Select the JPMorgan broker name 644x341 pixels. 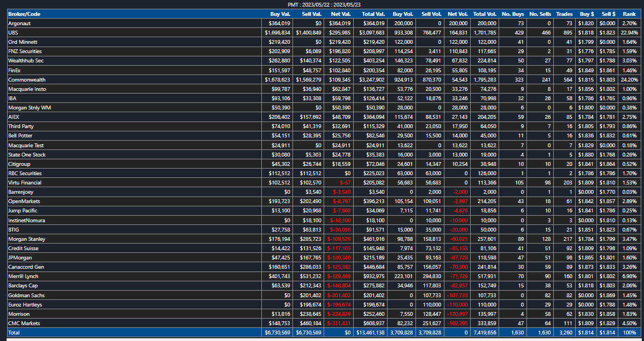[x=20, y=257]
